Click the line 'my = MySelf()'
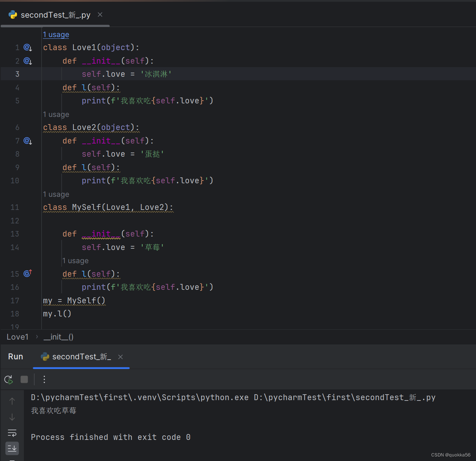Viewport: 476px width, 461px height. click(x=74, y=301)
